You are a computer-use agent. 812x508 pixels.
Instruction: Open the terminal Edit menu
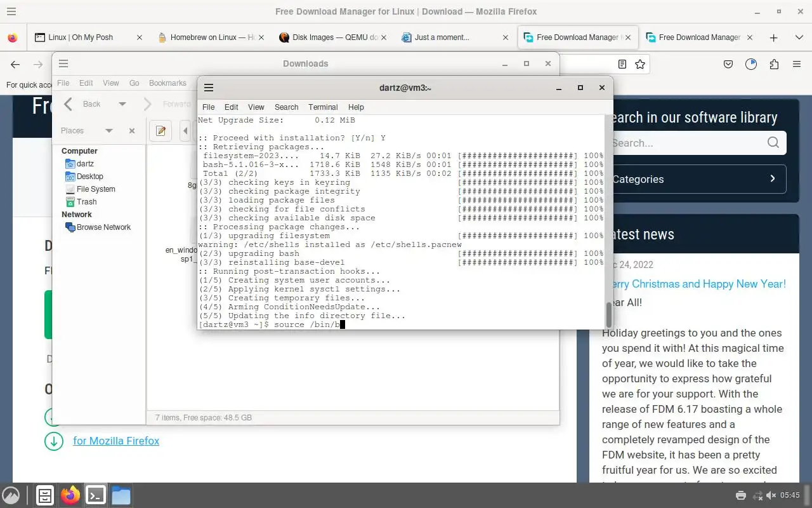pos(232,107)
